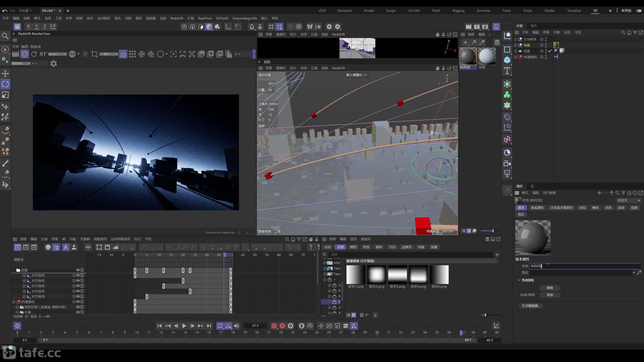Click the record keyframe button
This screenshot has height=362, width=644.
click(x=274, y=326)
